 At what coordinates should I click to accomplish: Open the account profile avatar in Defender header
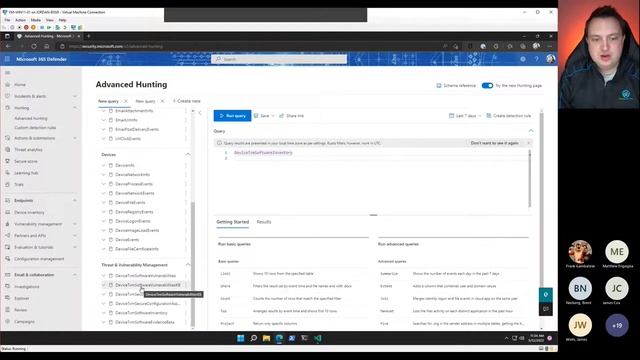(x=551, y=59)
